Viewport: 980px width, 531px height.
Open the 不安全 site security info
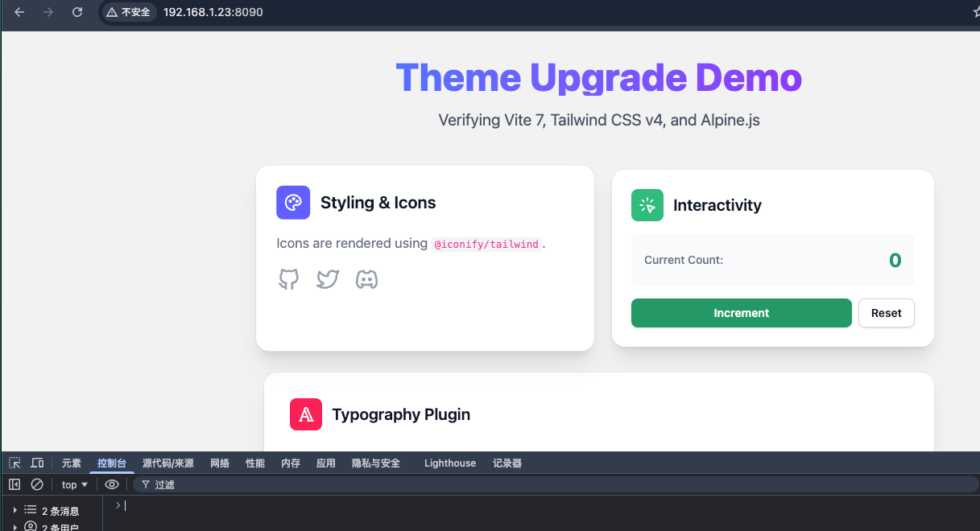(128, 12)
